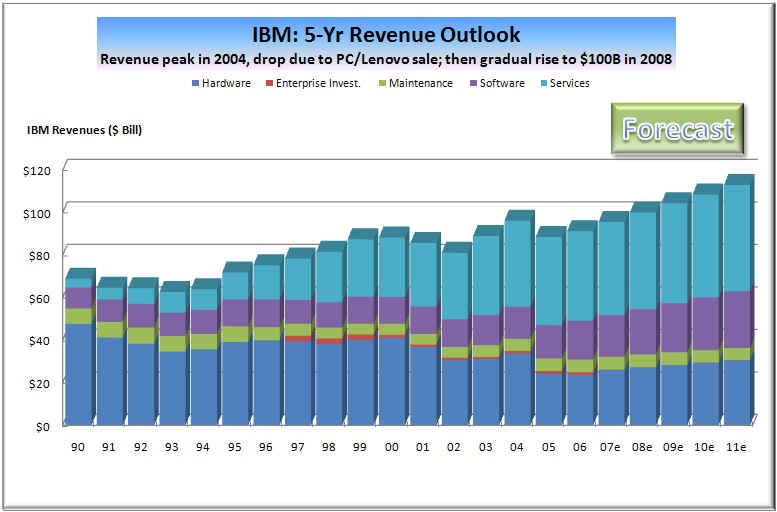The height and width of the screenshot is (512, 777).
Task: Click the 'IBM Revenues ($ Bill)' axis title
Action: pyautogui.click(x=84, y=130)
